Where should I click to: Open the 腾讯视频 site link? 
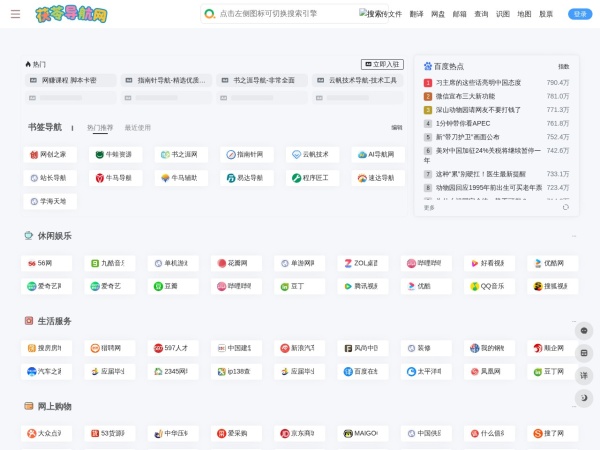coord(363,286)
